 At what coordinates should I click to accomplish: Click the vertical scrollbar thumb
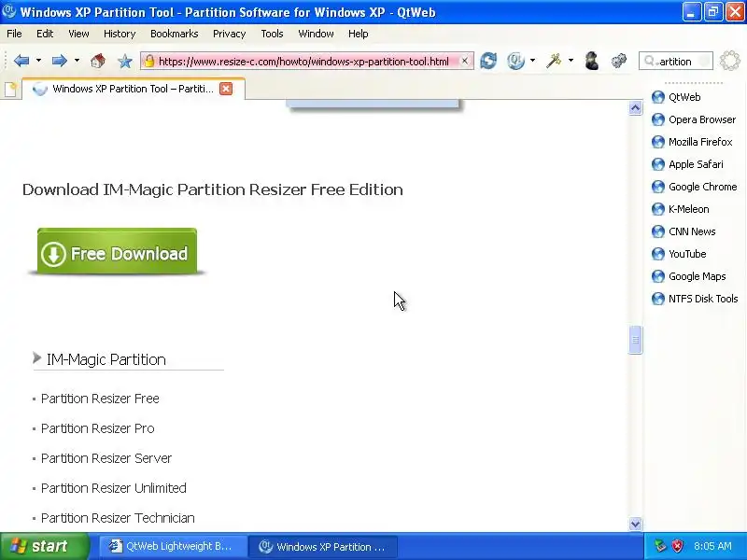(635, 340)
